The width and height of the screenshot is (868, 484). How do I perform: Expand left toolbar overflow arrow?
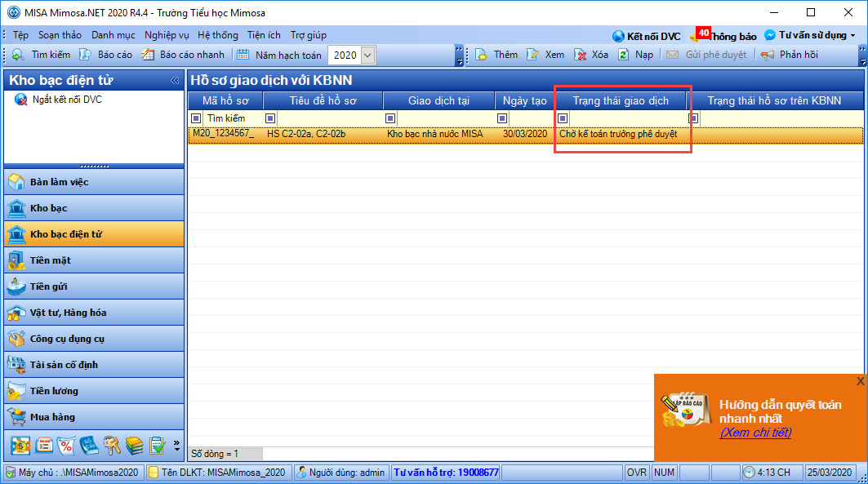pyautogui.click(x=459, y=56)
